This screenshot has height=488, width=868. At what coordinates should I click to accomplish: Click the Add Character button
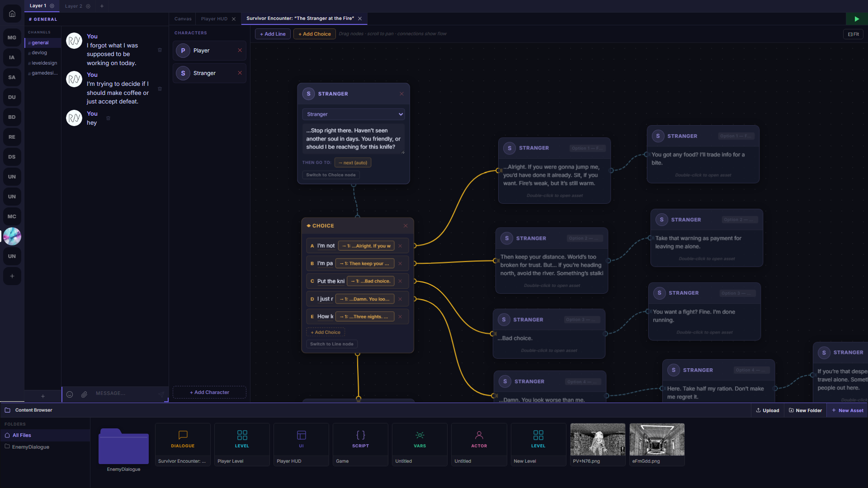tap(209, 392)
